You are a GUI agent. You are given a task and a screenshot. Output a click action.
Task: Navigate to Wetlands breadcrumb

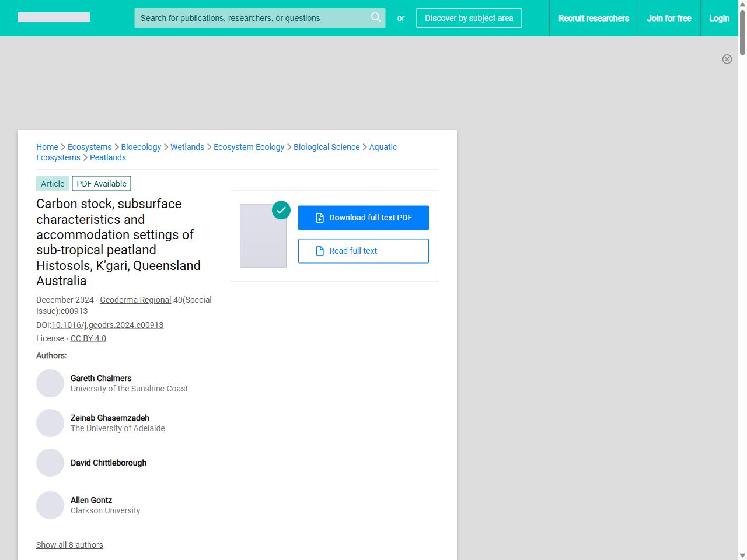187,147
